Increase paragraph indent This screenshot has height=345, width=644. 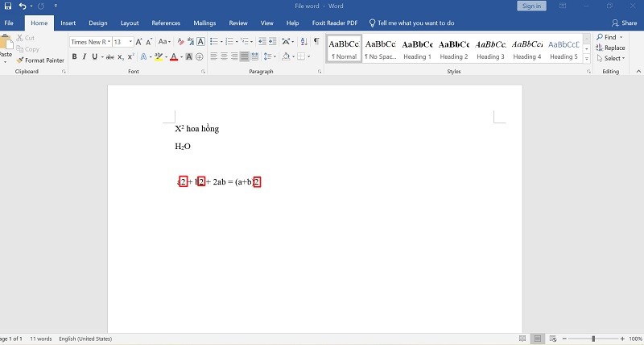(x=272, y=42)
